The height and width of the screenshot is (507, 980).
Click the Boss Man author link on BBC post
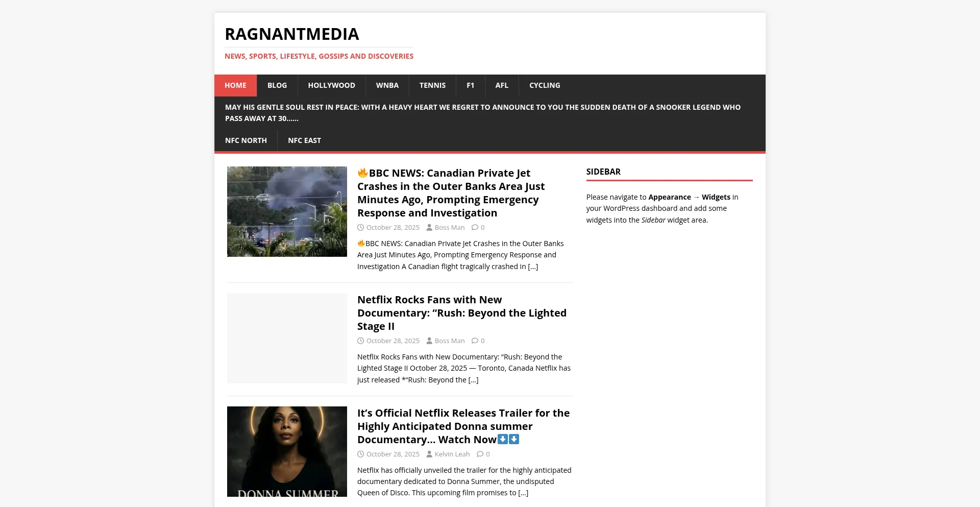449,228
